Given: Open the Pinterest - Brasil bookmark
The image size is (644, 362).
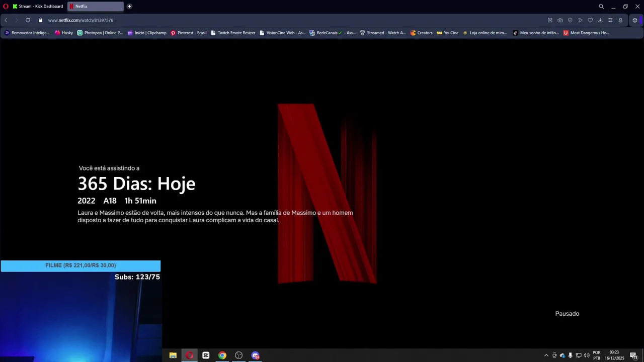Looking at the screenshot, I should 189,33.
